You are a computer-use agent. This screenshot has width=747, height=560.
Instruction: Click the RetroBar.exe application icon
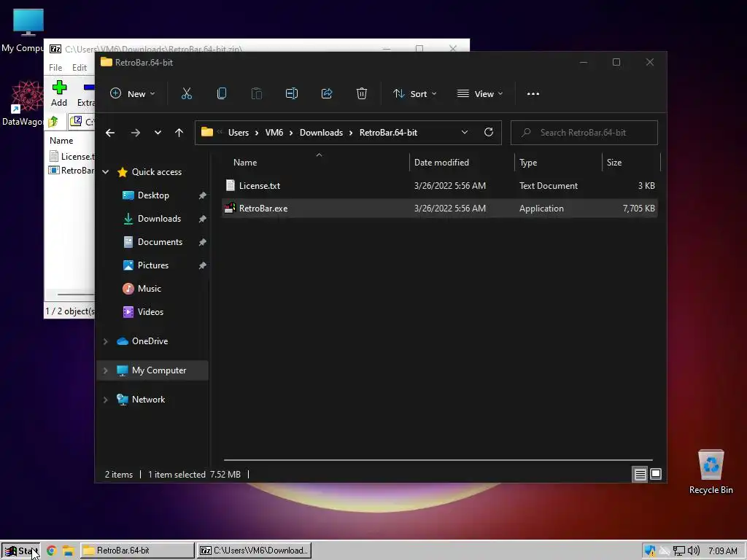[230, 208]
